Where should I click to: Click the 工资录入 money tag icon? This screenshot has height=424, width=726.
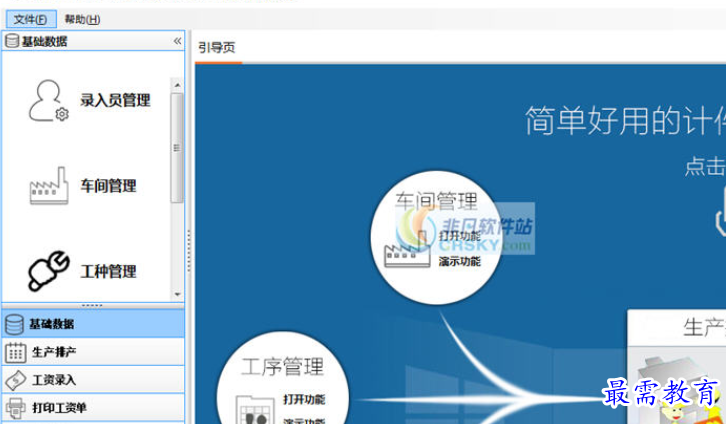[x=15, y=380]
